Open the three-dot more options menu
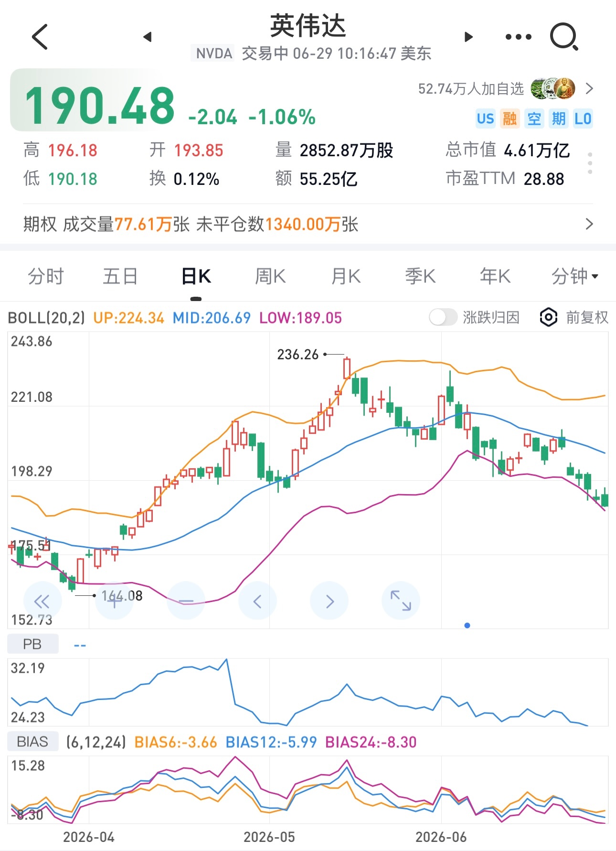The height and width of the screenshot is (851, 616). [518, 37]
